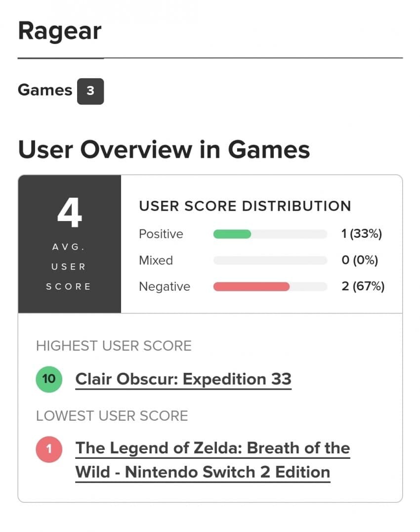Click the empty Mixed distribution bar

tap(270, 260)
